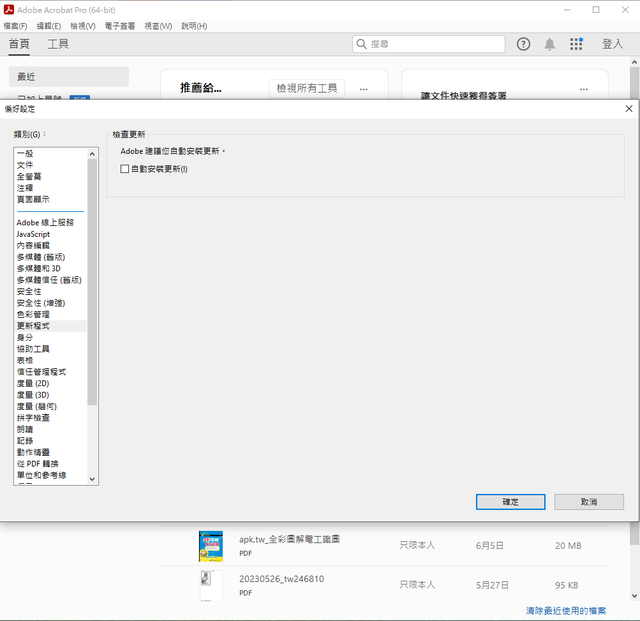Open more options on the 推薦給 card
The image size is (640, 621).
coord(363,89)
